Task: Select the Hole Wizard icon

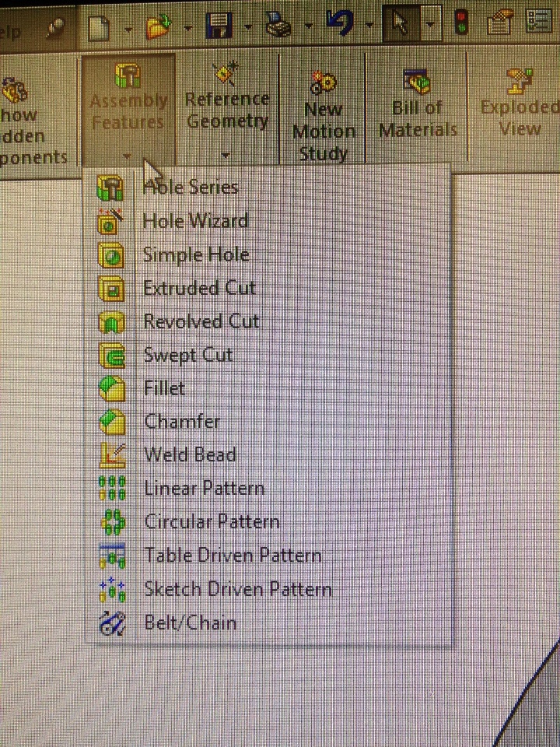Action: tap(110, 222)
